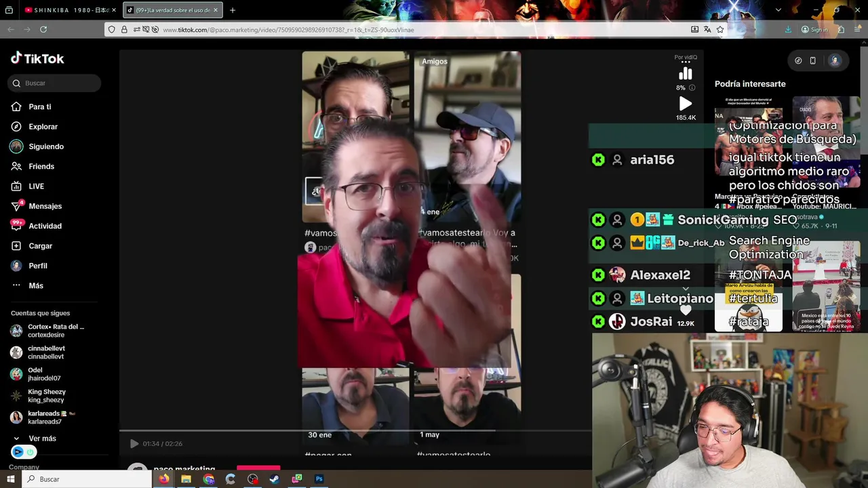868x488 pixels.
Task: Click the TikTok coins icon in top bar
Action: click(798, 60)
